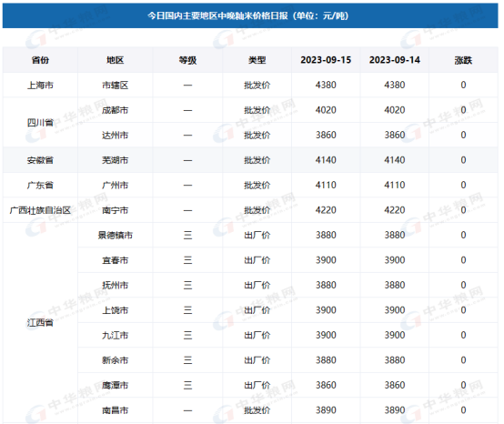Click the 省份 column header
The width and height of the screenshot is (504, 424).
[40, 60]
